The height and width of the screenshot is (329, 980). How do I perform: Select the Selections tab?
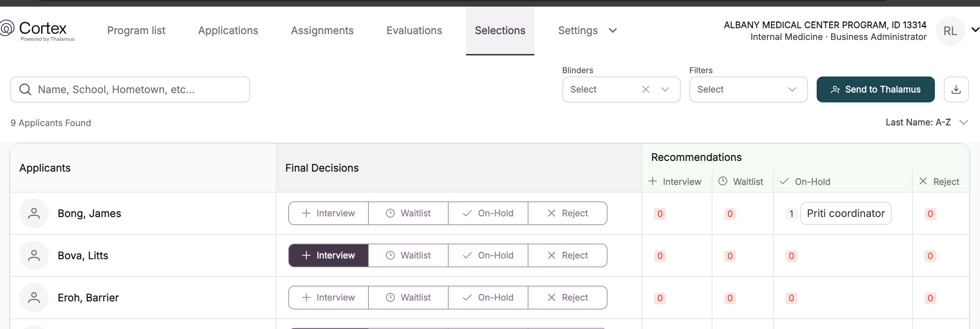(x=500, y=30)
